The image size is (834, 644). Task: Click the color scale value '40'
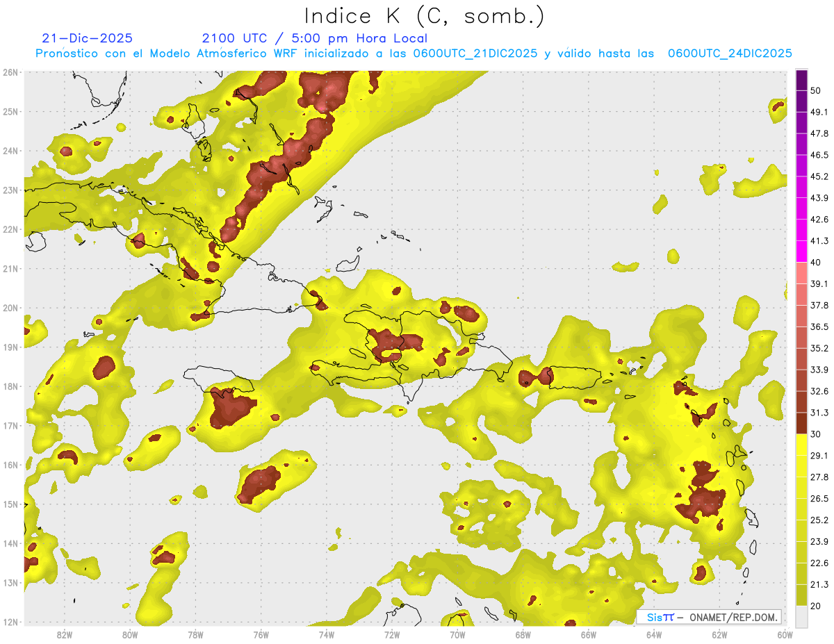coord(815,263)
